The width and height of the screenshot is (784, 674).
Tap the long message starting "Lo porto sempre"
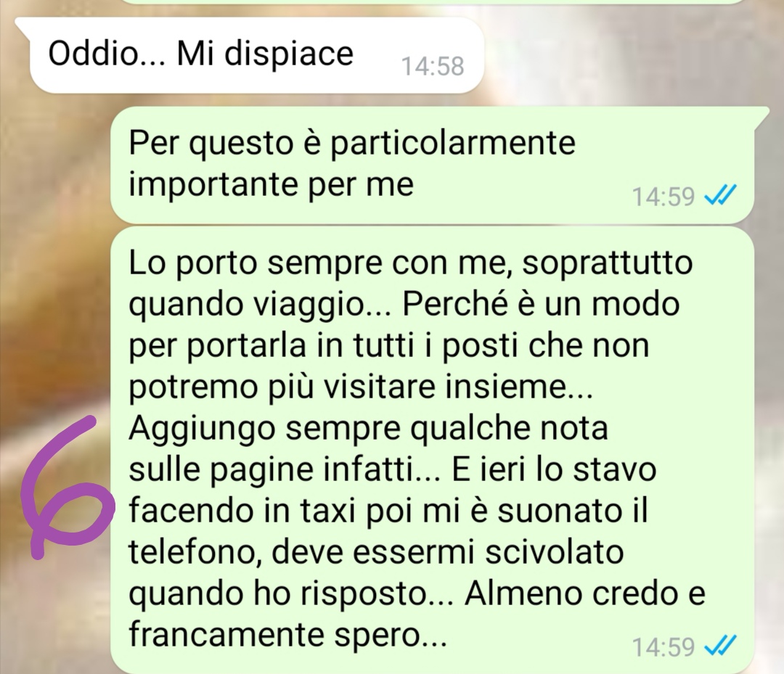point(433,450)
